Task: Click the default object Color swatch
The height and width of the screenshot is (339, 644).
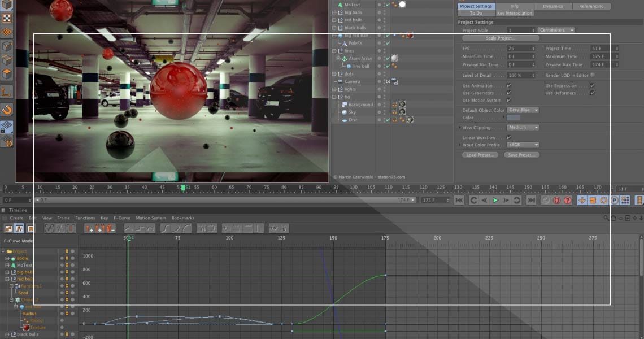Action: (x=513, y=118)
